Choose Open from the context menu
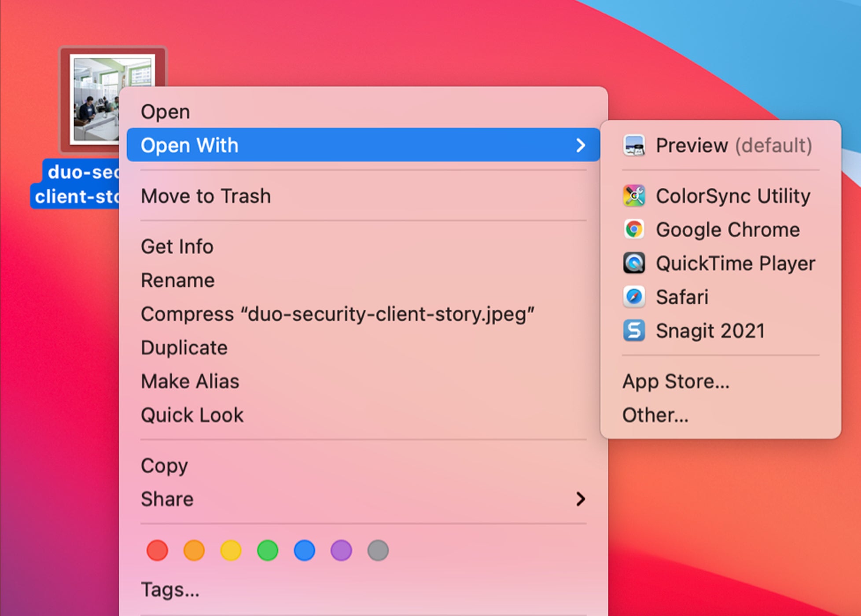 pyautogui.click(x=363, y=112)
